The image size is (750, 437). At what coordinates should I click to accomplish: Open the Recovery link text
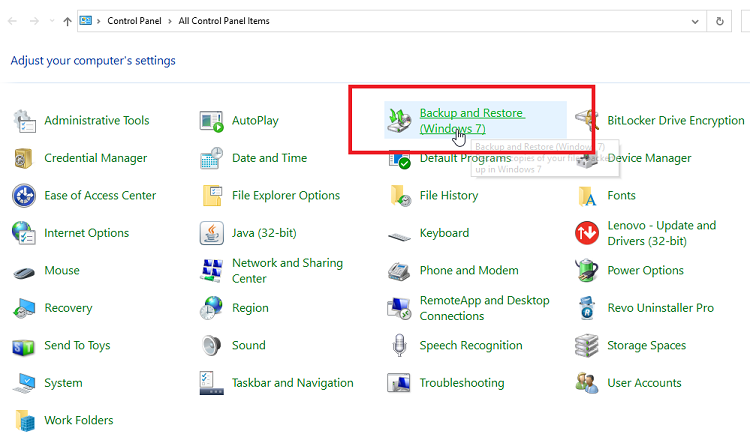click(68, 308)
